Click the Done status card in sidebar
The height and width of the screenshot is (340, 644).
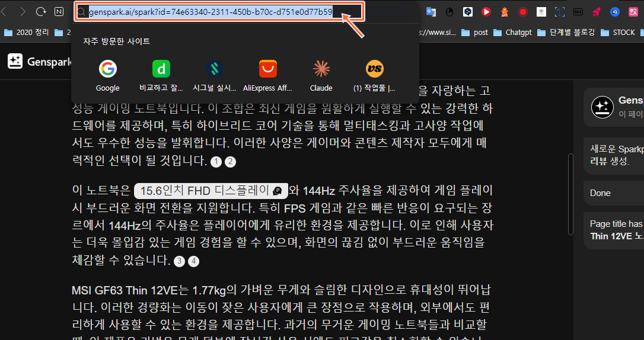pyautogui.click(x=614, y=193)
